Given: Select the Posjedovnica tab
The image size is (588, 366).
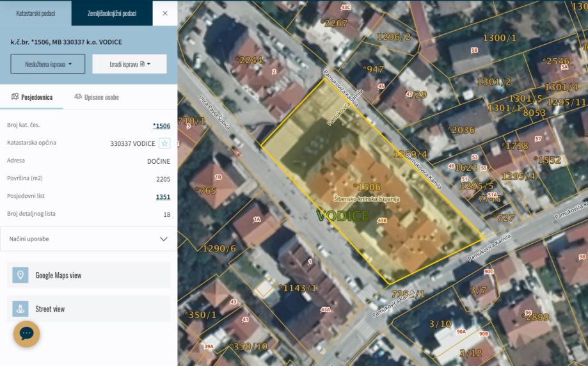Looking at the screenshot, I should [x=31, y=97].
